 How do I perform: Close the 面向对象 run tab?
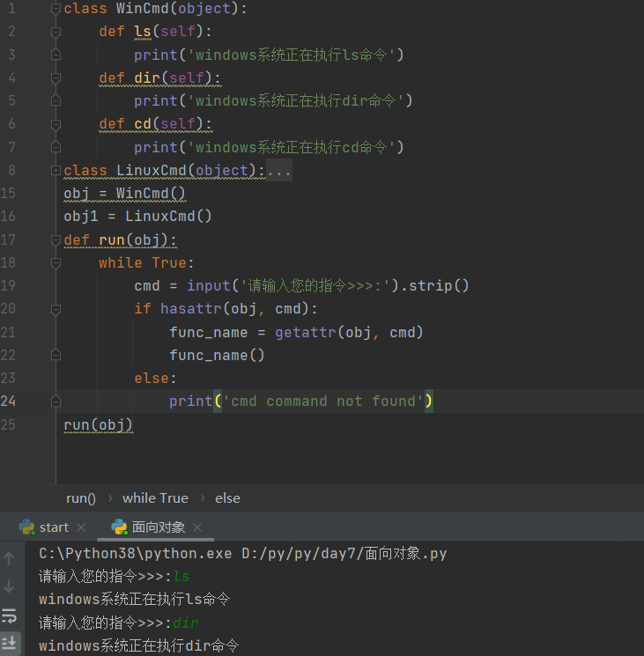pos(197,527)
